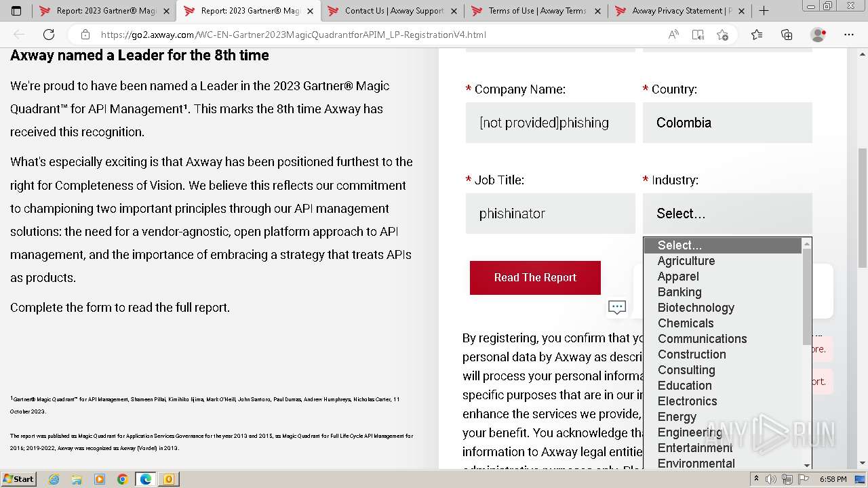Image resolution: width=868 pixels, height=488 pixels.
Task: Switch to first Report 2023 Gartner tab
Action: tap(105, 11)
